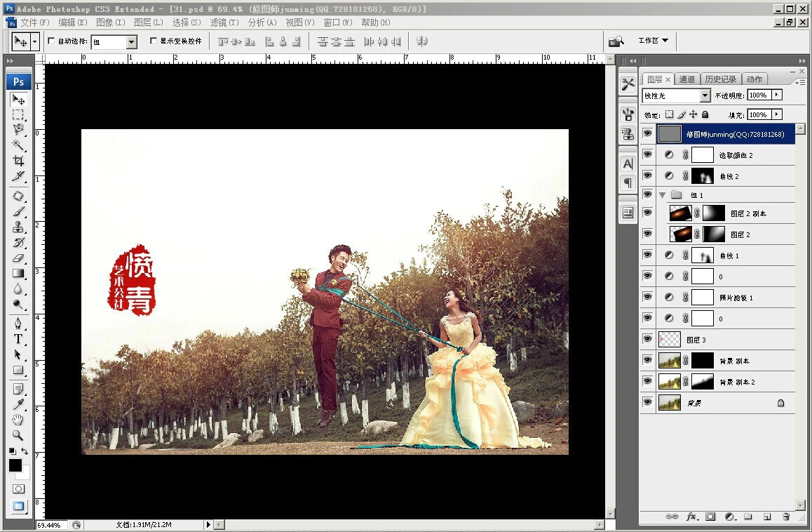Switch to the 通道 tab
The height and width of the screenshot is (532, 812).
coord(687,79)
